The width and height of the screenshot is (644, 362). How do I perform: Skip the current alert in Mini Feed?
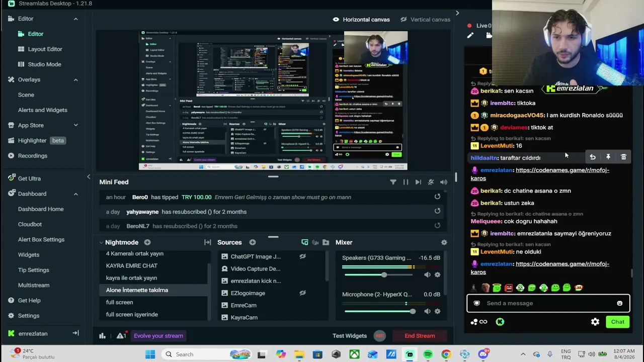[x=418, y=182]
